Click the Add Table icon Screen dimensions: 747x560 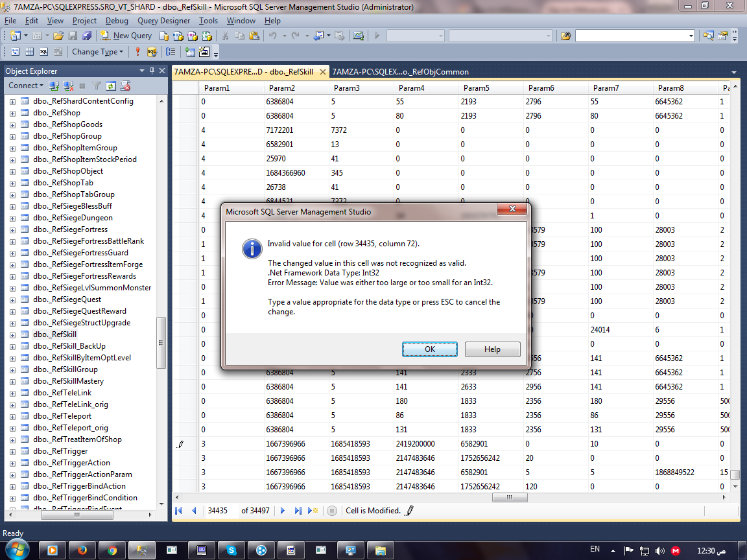click(190, 52)
